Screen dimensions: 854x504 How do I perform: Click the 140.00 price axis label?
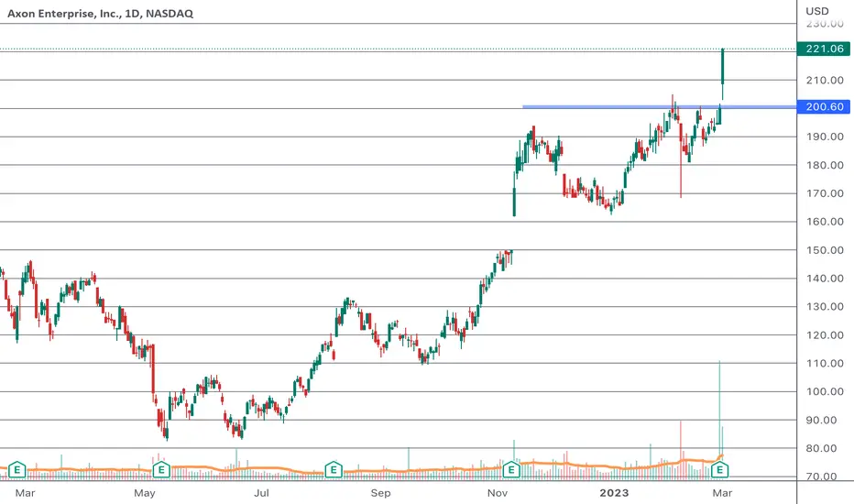(825, 279)
